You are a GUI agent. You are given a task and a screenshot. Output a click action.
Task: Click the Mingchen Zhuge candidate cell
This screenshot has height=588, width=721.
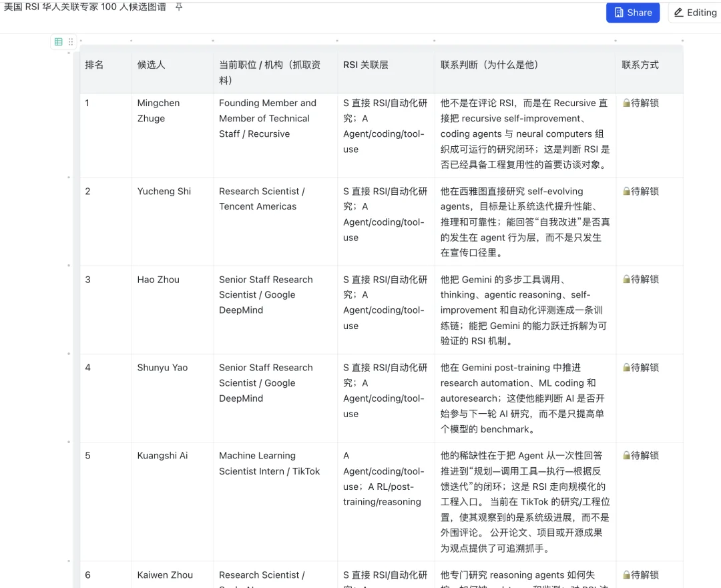pyautogui.click(x=172, y=135)
